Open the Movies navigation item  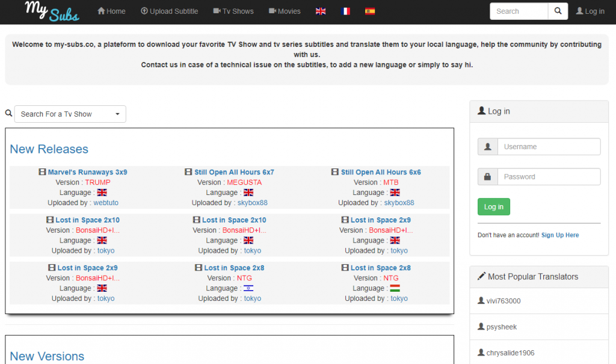(x=285, y=11)
